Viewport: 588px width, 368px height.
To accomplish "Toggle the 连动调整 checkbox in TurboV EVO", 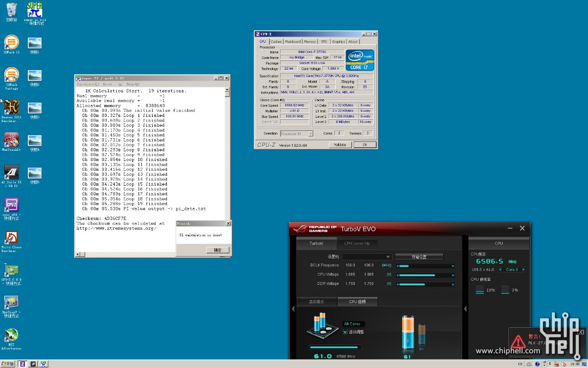I will click(345, 332).
